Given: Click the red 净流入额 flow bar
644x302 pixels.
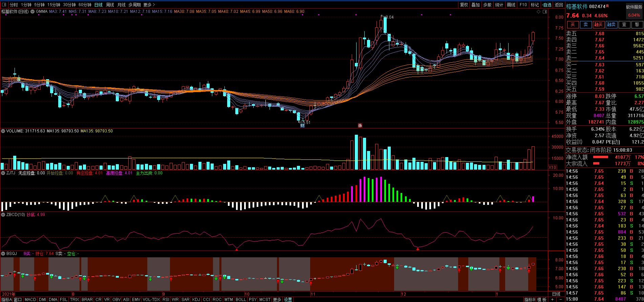Looking at the screenshot, I should pos(600,157).
